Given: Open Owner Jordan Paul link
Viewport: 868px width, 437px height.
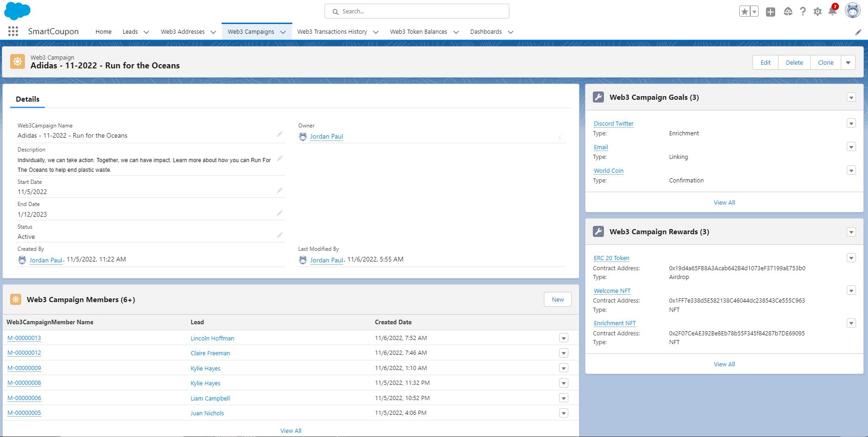Looking at the screenshot, I should coord(326,136).
